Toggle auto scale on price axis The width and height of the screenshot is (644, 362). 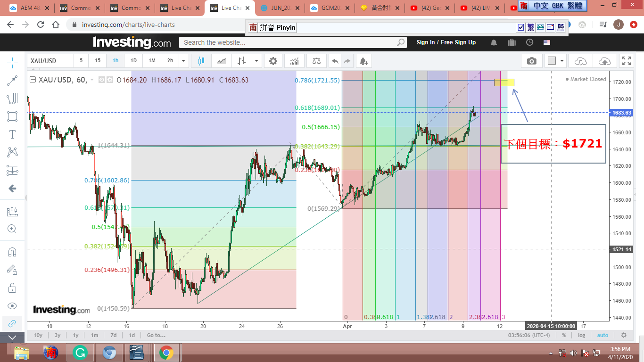click(603, 335)
